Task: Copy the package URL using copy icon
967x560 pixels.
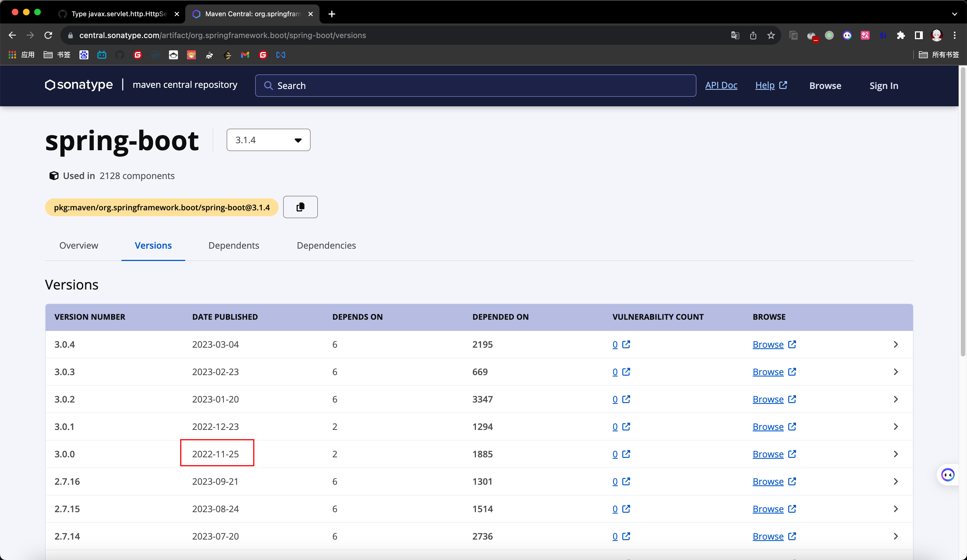Action: (300, 207)
